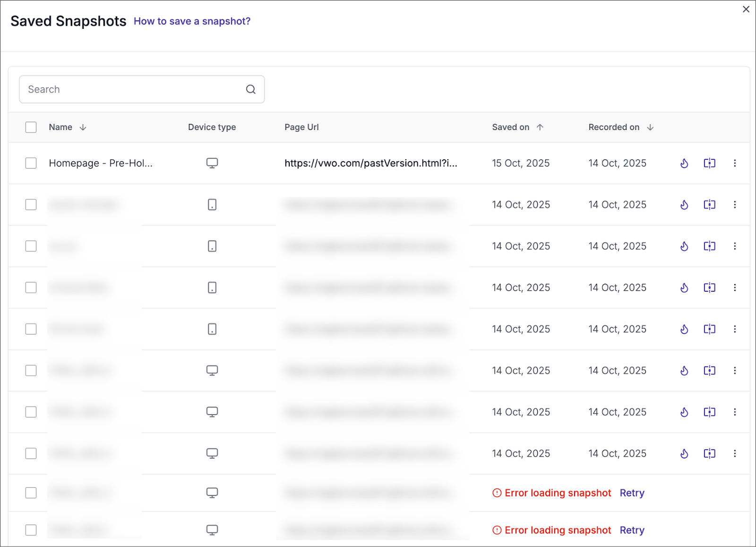
Task: Click compare icon in Homepage Pre-Hol row
Action: click(x=709, y=163)
